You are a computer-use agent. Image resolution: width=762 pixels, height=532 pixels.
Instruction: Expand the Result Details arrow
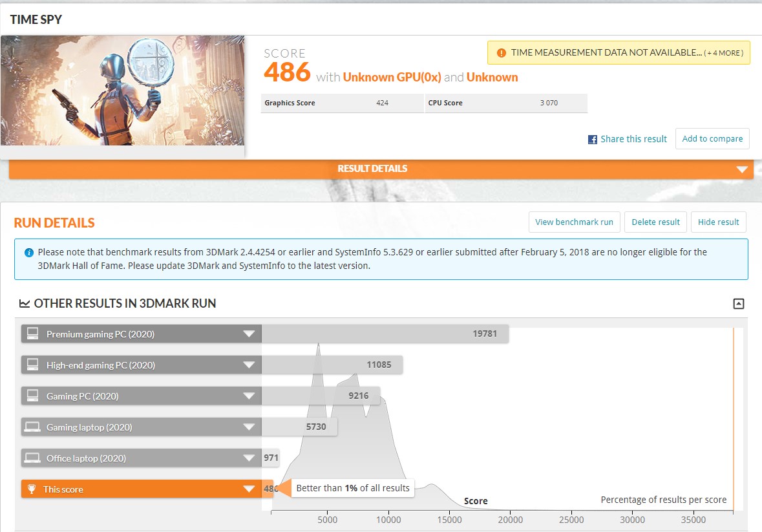click(x=741, y=169)
